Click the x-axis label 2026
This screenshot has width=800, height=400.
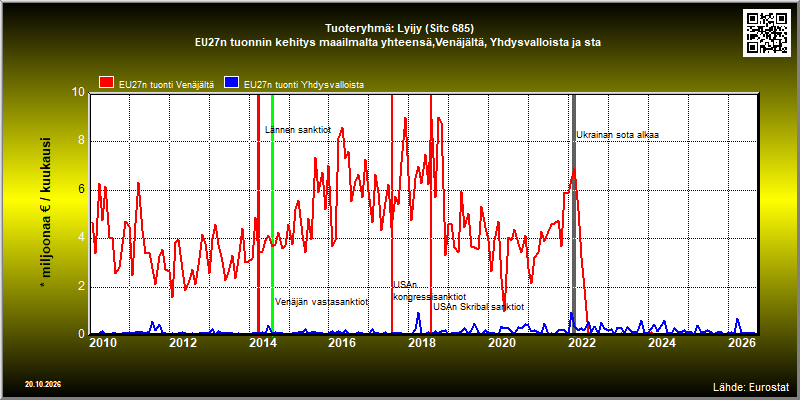741,342
